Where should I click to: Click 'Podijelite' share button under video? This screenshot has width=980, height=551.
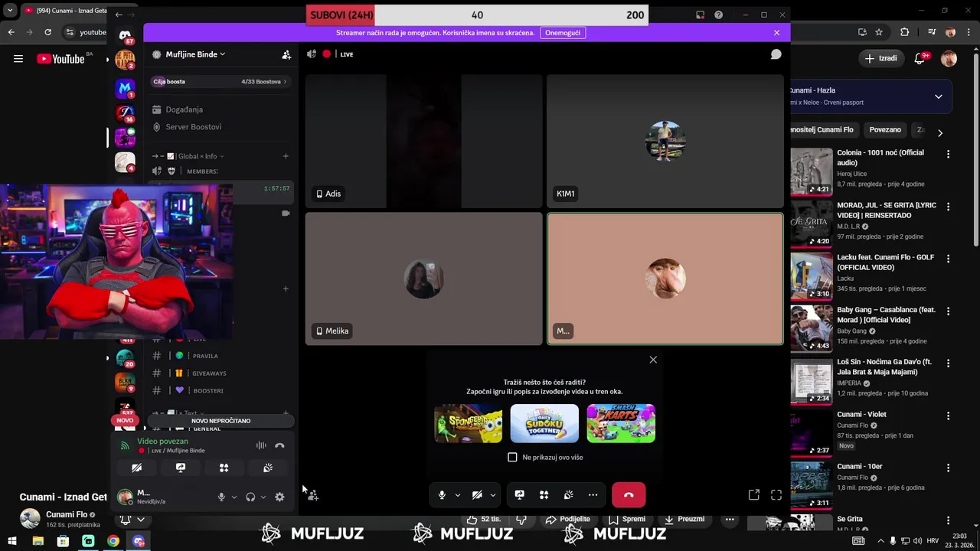click(x=568, y=519)
